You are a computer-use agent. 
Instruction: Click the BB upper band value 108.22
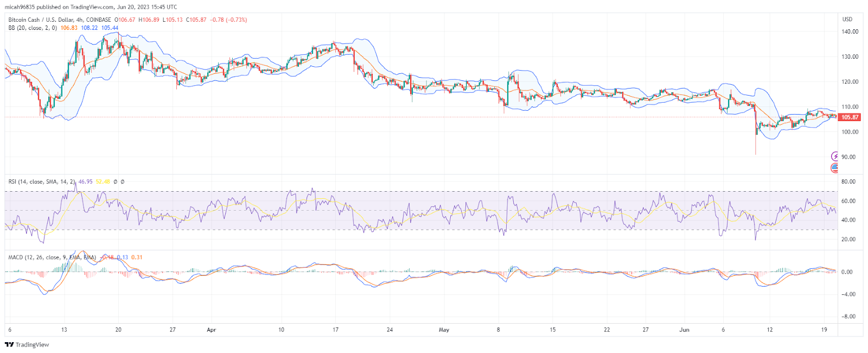coord(90,28)
